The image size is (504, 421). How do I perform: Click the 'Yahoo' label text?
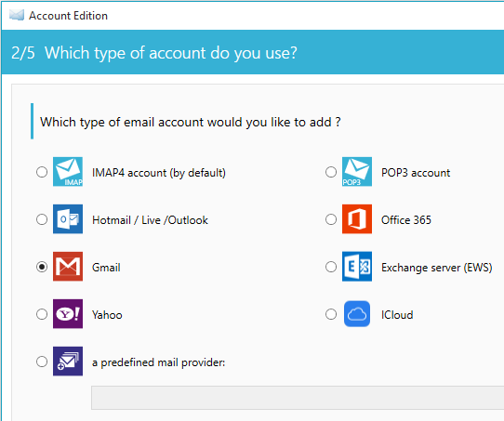point(107,315)
